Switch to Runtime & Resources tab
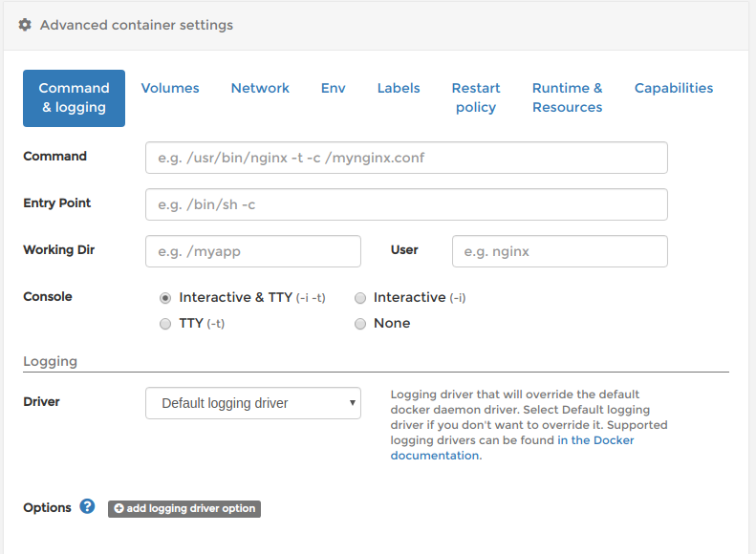 (x=567, y=97)
